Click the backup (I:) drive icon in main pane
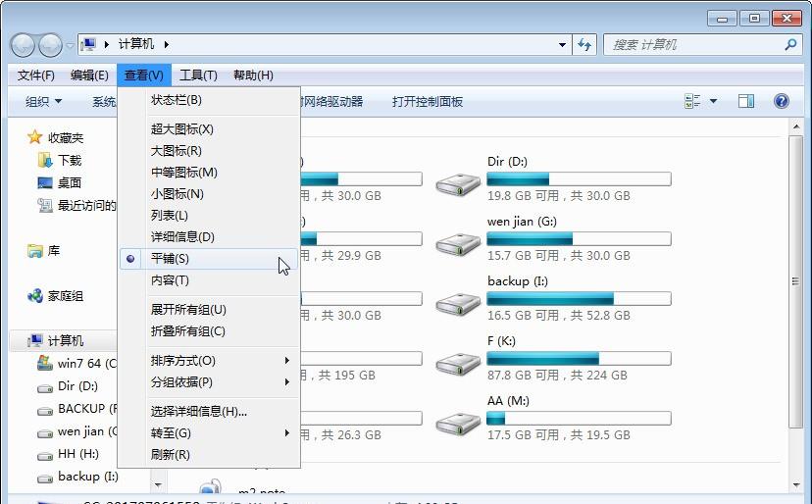Image resolution: width=812 pixels, height=504 pixels. pyautogui.click(x=458, y=304)
